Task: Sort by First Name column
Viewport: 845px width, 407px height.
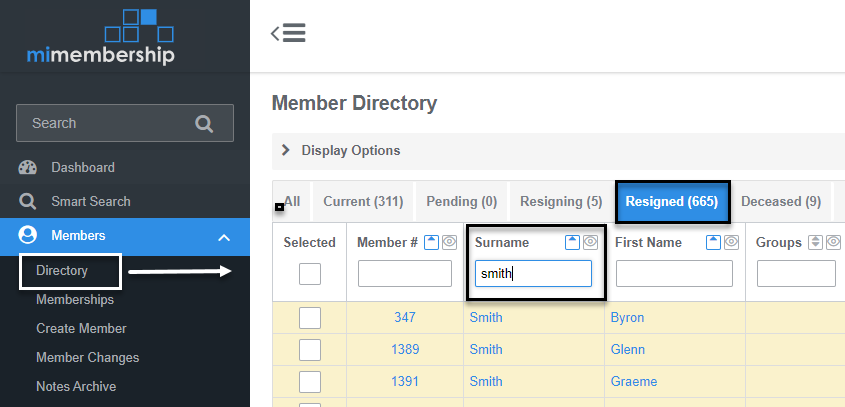Action: tap(713, 243)
